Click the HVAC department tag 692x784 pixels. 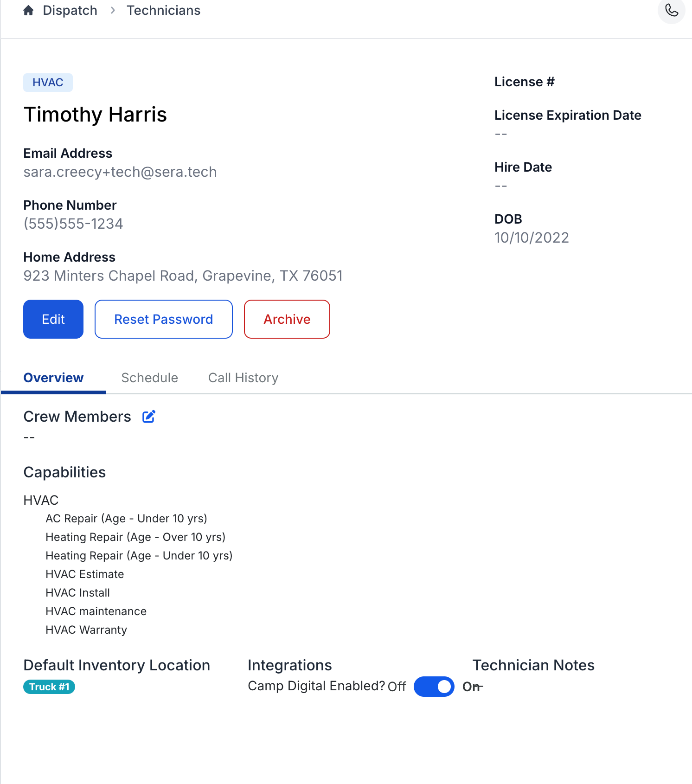48,83
